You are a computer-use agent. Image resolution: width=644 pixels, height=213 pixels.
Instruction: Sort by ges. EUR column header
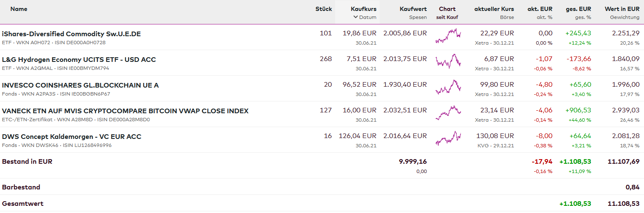pyautogui.click(x=578, y=9)
